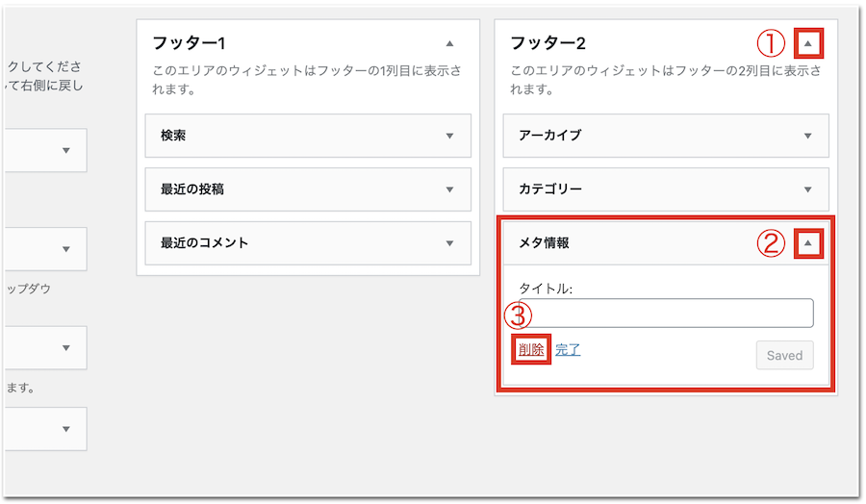The image size is (866, 504).
Task: Click the 完了 link
Action: (x=568, y=350)
